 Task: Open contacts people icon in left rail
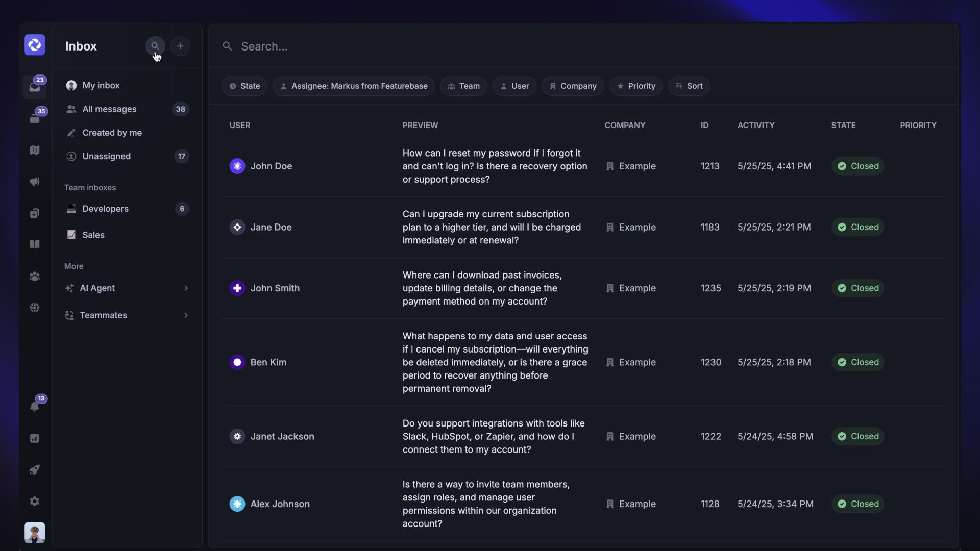35,276
